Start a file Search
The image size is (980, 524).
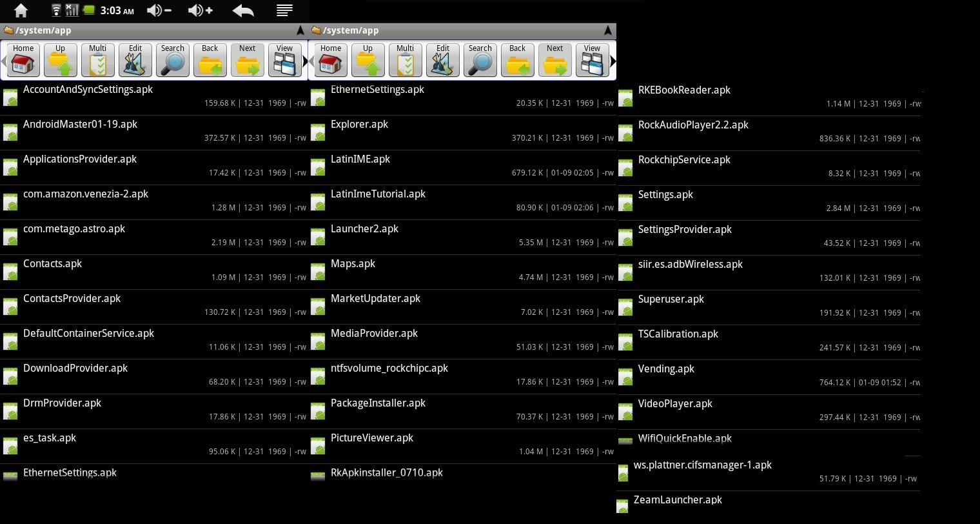point(172,59)
